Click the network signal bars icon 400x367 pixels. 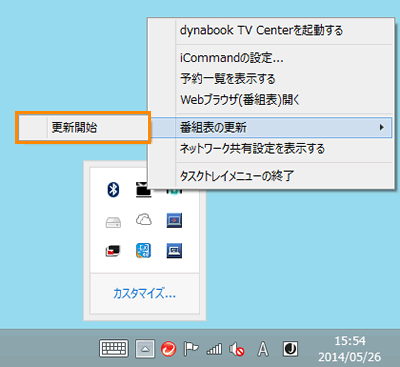[x=214, y=349]
